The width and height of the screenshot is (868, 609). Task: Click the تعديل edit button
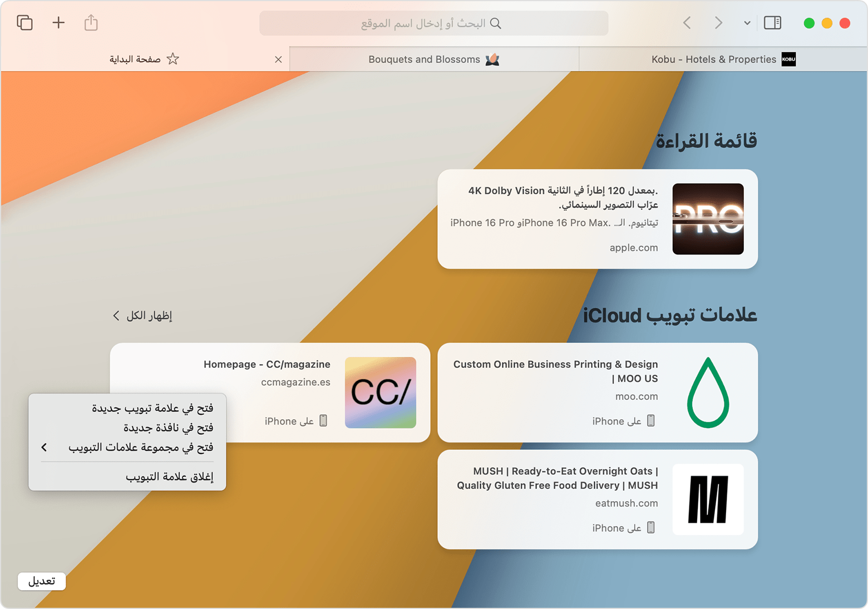coord(42,581)
